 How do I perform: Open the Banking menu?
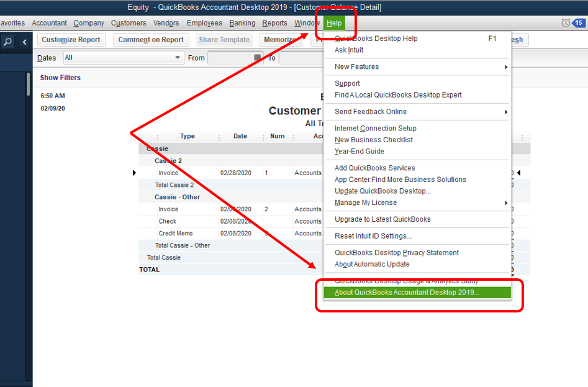[242, 23]
